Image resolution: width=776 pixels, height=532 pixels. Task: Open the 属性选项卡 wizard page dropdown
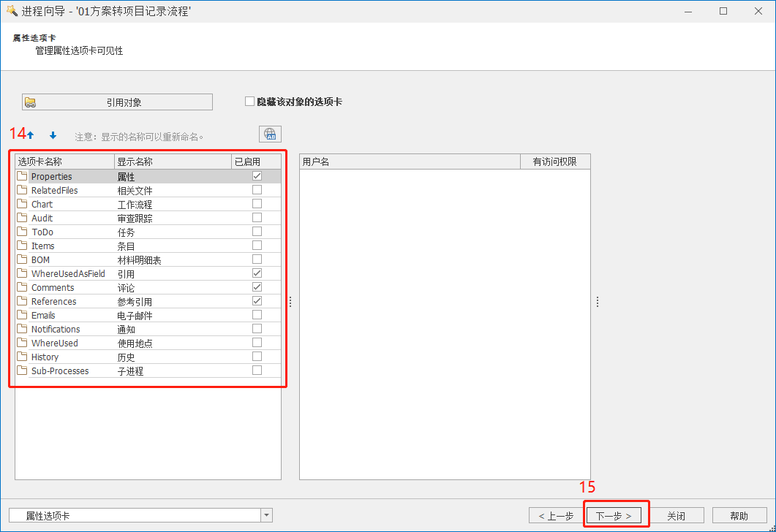click(267, 516)
